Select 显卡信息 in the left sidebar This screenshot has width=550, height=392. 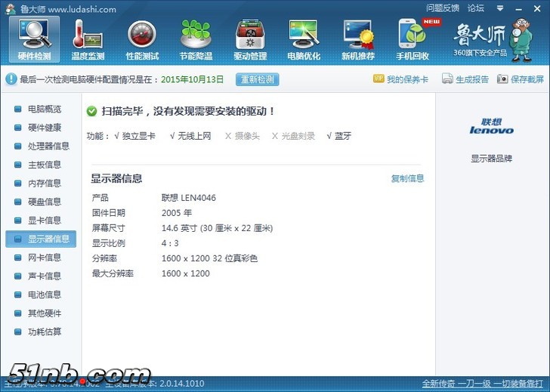[45, 221]
